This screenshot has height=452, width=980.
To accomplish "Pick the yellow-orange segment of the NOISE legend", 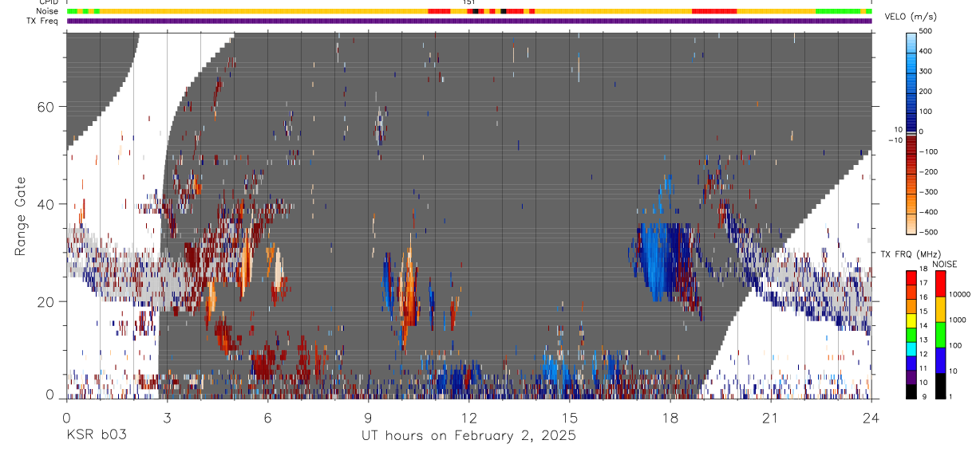I will [x=940, y=309].
